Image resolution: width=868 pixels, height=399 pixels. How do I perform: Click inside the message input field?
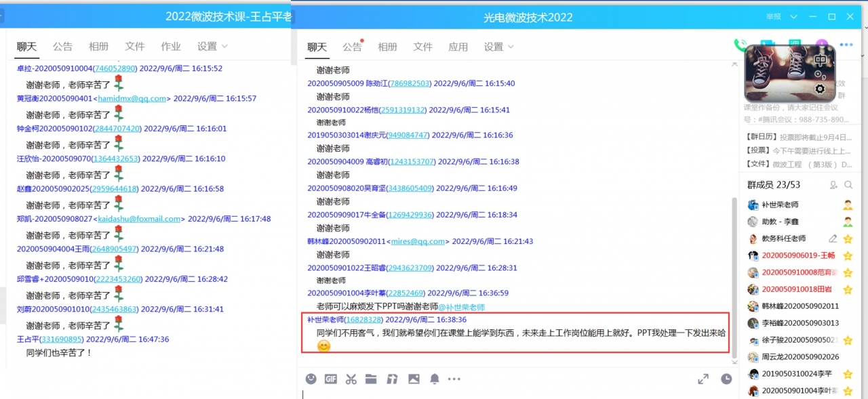click(475, 393)
